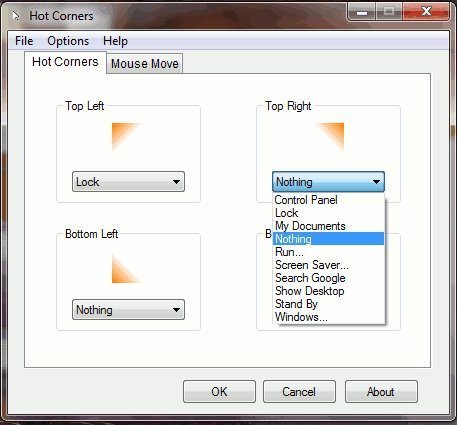Confirm with the OK button
The width and height of the screenshot is (457, 425).
tap(219, 392)
